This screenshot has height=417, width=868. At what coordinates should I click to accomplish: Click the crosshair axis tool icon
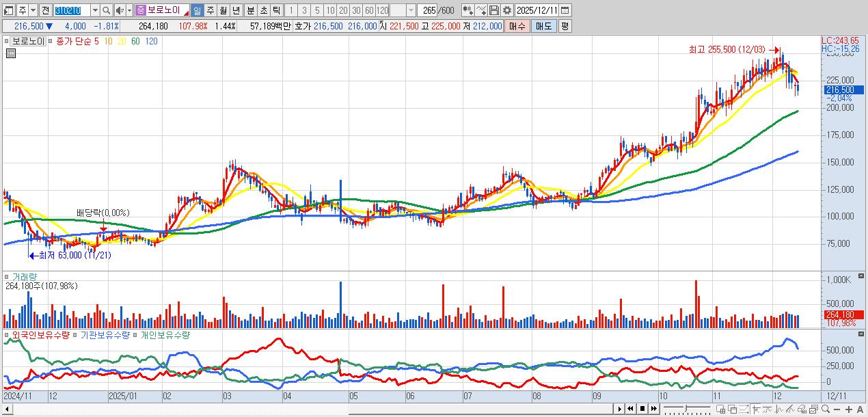756,409
